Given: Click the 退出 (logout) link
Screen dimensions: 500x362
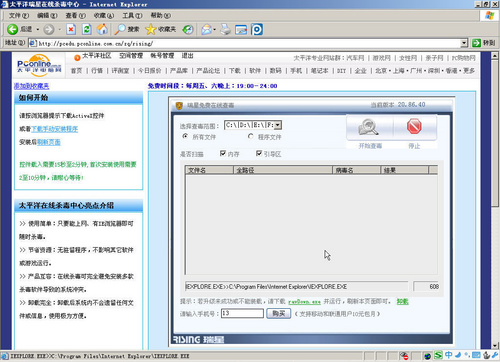Looking at the screenshot, I should tap(187, 56).
